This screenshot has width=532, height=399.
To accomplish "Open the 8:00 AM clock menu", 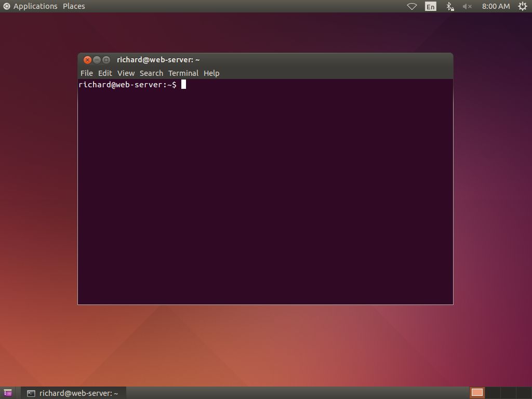I will [496, 6].
